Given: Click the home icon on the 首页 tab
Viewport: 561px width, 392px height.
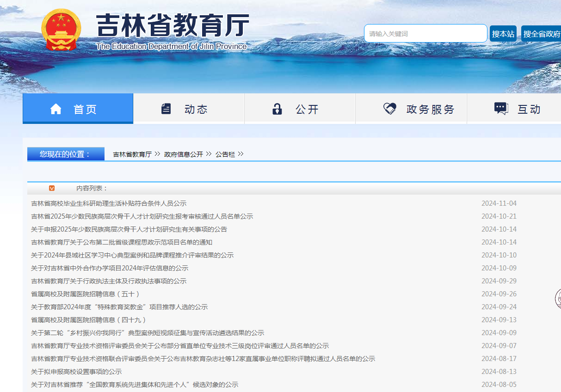Looking at the screenshot, I should [x=56, y=108].
